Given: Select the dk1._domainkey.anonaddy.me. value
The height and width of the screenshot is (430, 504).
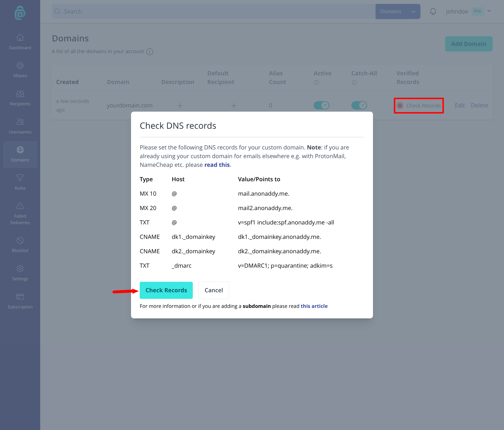Looking at the screenshot, I should coord(279,237).
